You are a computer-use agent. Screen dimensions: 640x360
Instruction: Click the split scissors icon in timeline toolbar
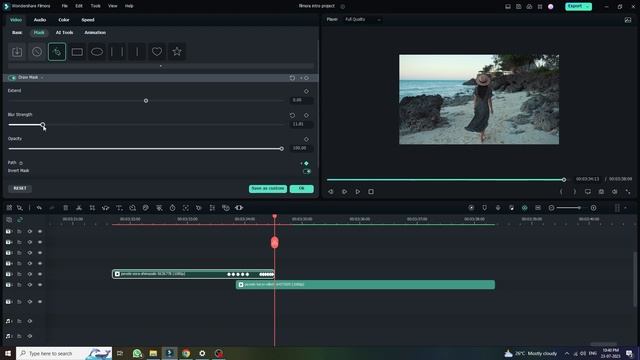coord(79,208)
